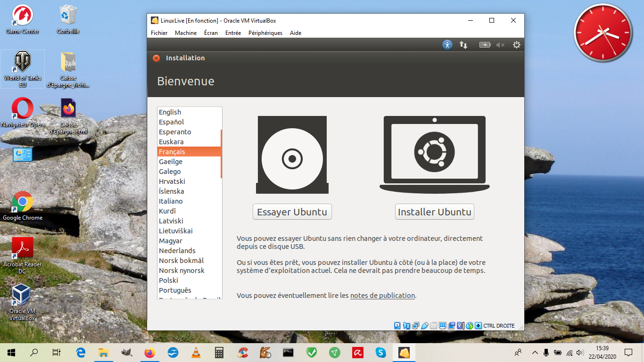Open the muted sound indicator in Ubuntu panel
Viewport: 644px width, 362px height.
coord(500,45)
